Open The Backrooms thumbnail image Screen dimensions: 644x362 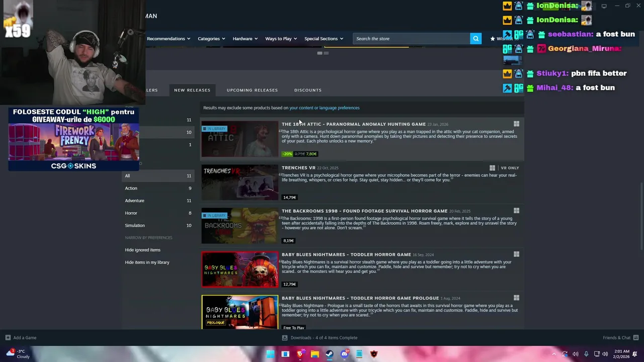coord(239,226)
